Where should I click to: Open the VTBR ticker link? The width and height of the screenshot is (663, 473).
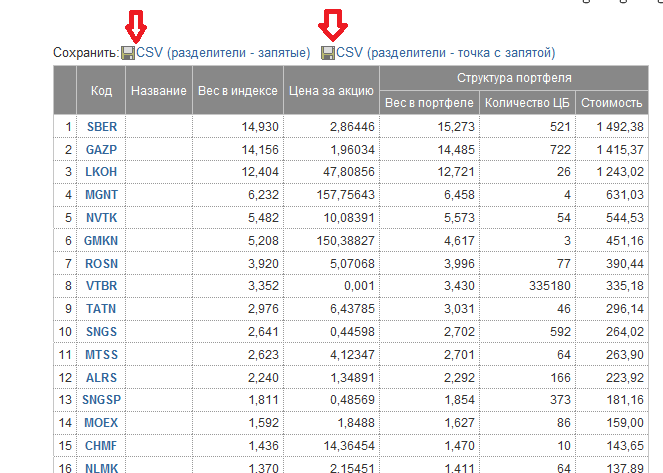(x=101, y=285)
